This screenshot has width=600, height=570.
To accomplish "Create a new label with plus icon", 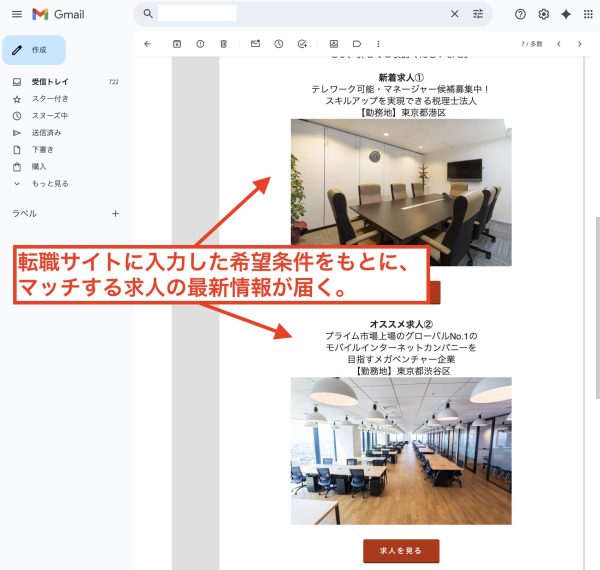I will [115, 213].
